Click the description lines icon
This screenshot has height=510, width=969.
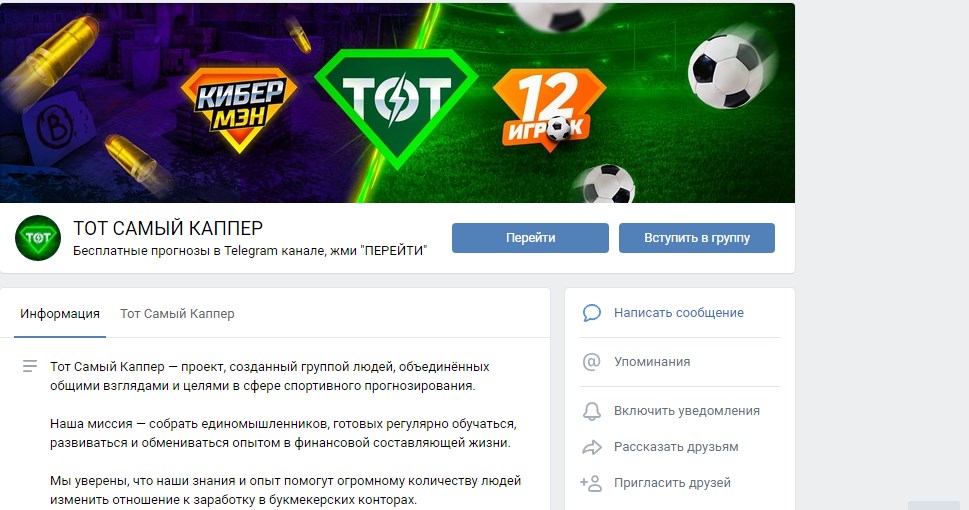click(x=30, y=367)
